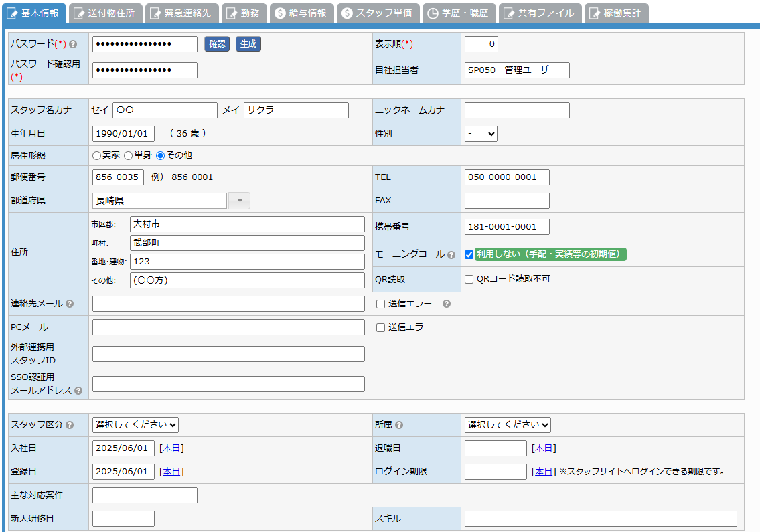The height and width of the screenshot is (532, 760).
Task: Click the 確認 password button
Action: point(217,44)
